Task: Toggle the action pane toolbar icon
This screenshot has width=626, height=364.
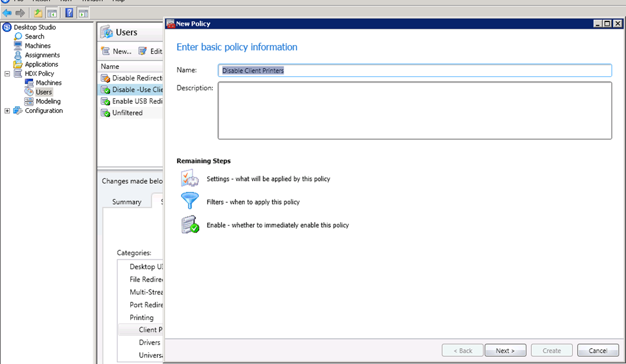Action: tap(83, 13)
